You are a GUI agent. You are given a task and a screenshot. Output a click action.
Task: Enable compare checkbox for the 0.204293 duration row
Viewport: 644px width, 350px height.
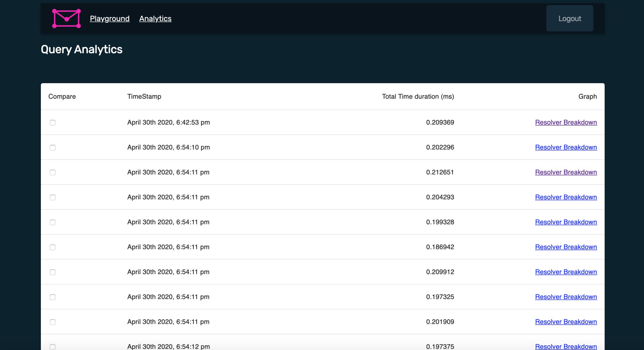coord(52,197)
